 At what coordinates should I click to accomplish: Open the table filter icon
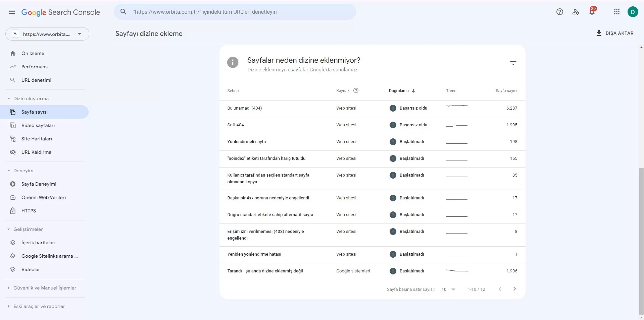tap(513, 63)
